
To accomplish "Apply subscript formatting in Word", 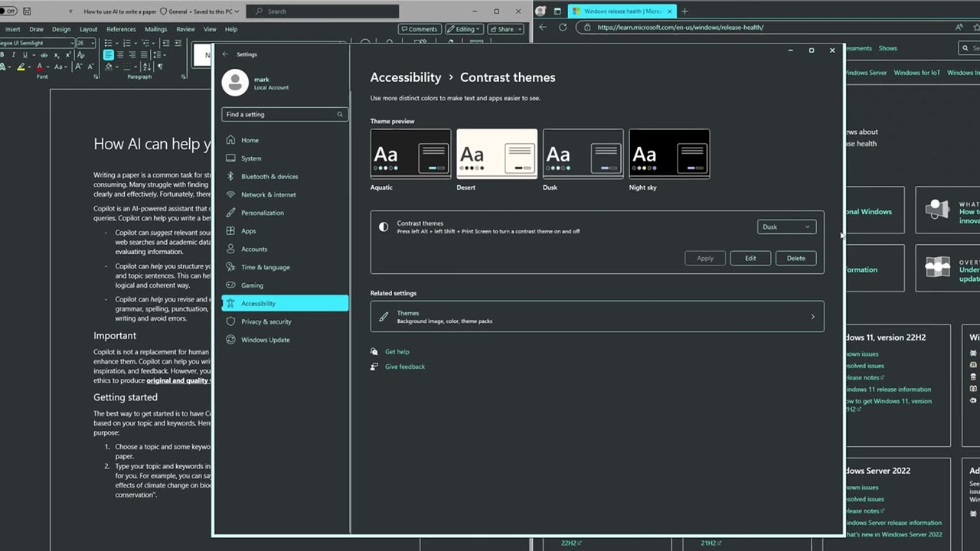I will tap(57, 54).
